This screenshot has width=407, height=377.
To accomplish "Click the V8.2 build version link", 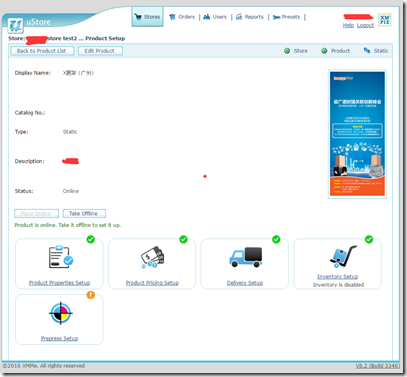I will 377,366.
